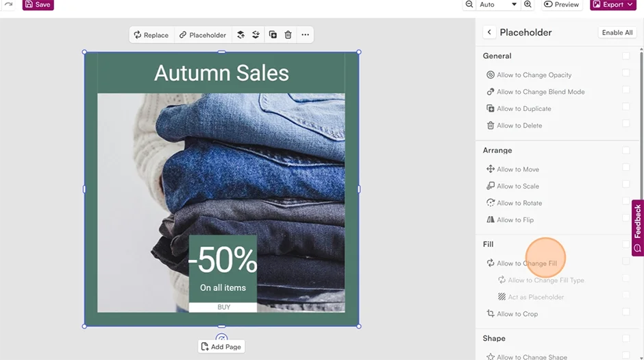
Task: Click the hatched Act as Placeholder icon
Action: click(501, 297)
